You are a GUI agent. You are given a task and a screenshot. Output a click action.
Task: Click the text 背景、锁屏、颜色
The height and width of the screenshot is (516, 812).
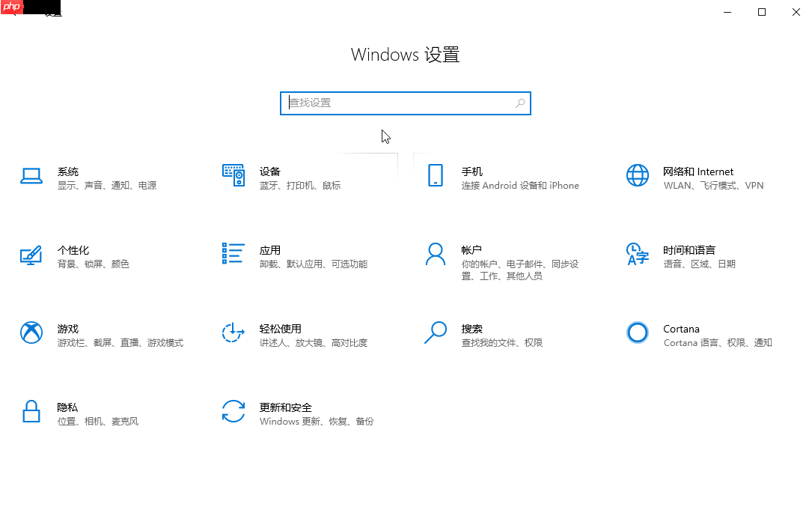coord(94,264)
